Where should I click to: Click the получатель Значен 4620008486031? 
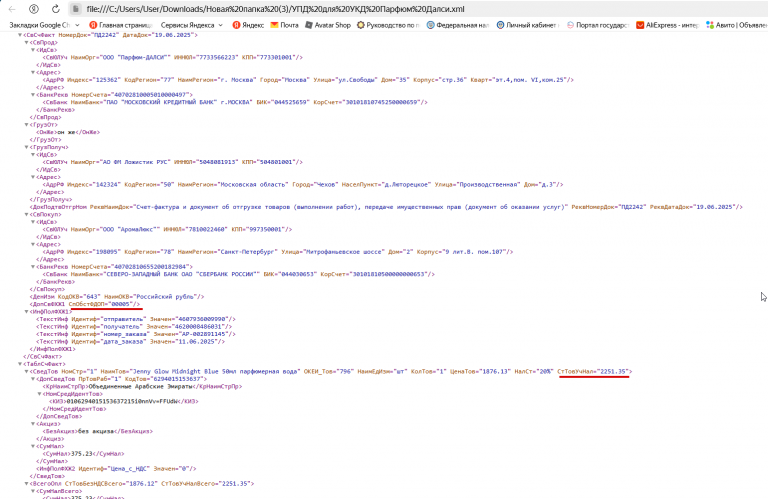click(x=198, y=327)
